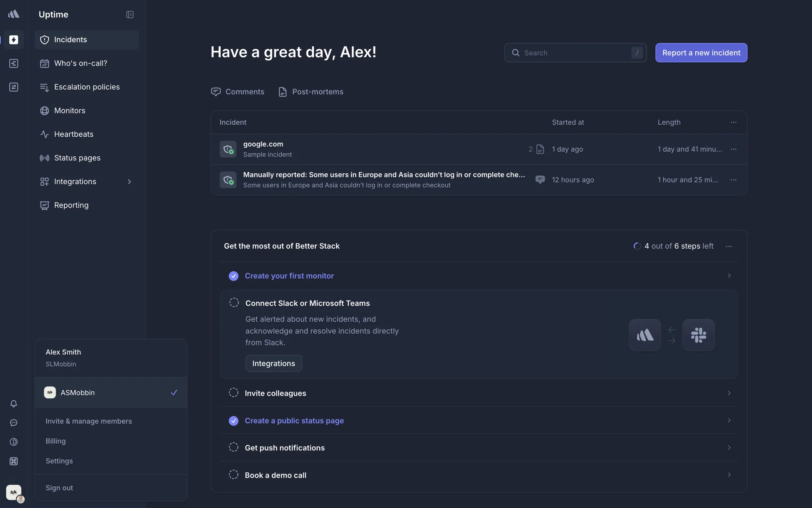Viewport: 812px width, 508px height.
Task: Click the Better Stack logo at top-left
Action: click(14, 14)
